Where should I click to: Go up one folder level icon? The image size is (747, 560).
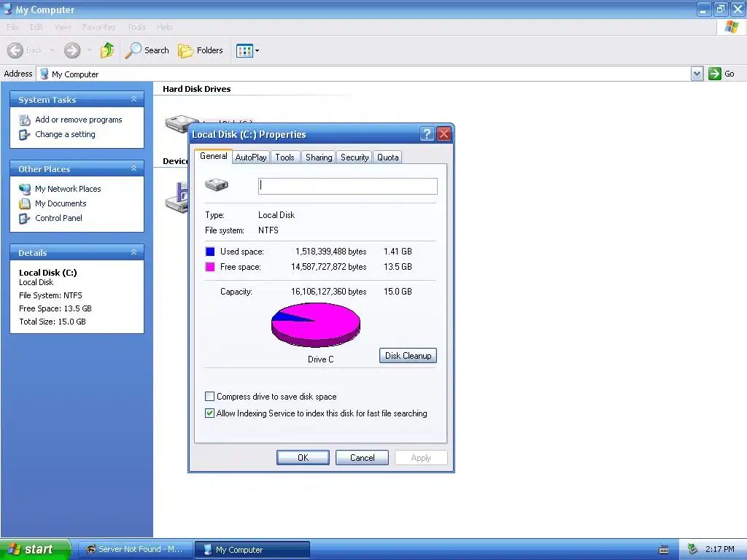(x=107, y=50)
